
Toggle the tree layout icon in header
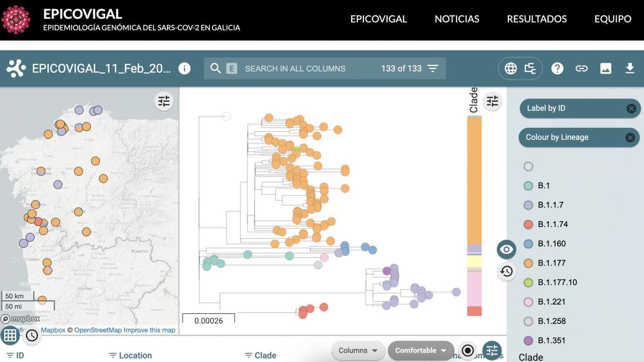point(530,69)
